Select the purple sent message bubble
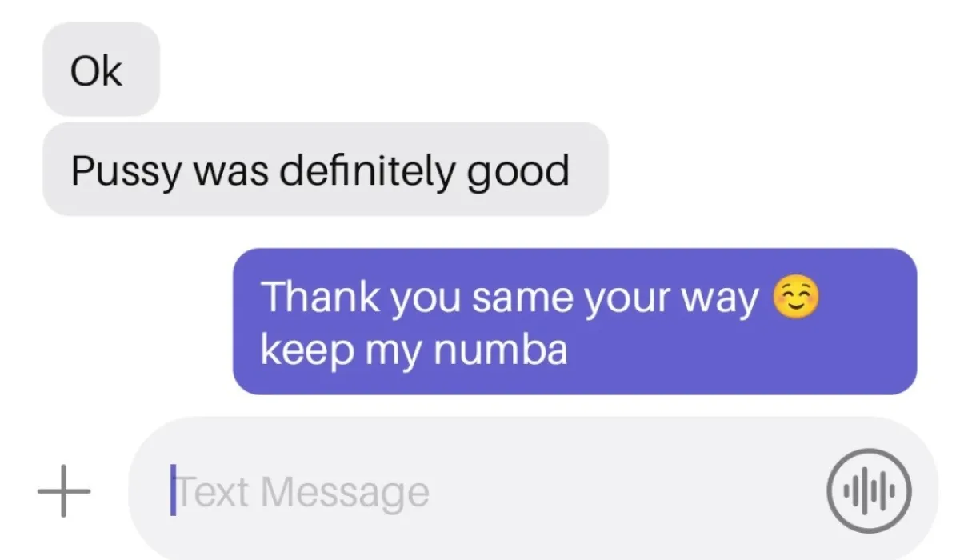Screen dimensions: 960x560 point(574,322)
